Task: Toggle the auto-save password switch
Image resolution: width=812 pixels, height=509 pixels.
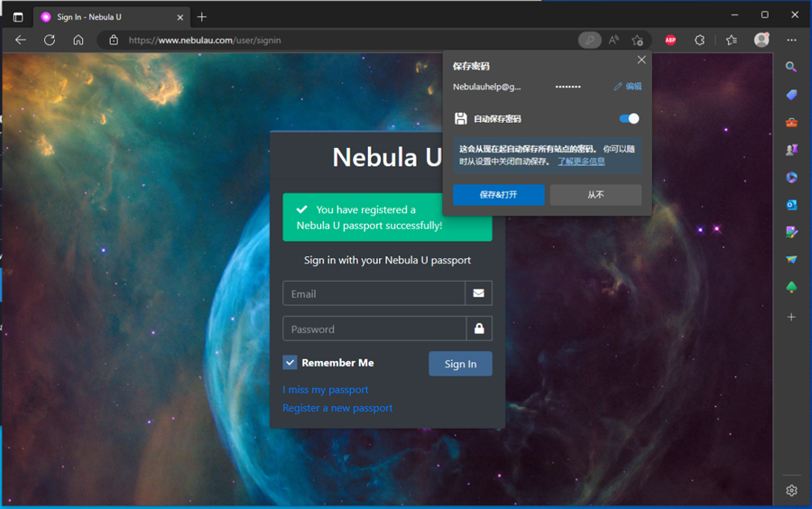Action: [629, 118]
